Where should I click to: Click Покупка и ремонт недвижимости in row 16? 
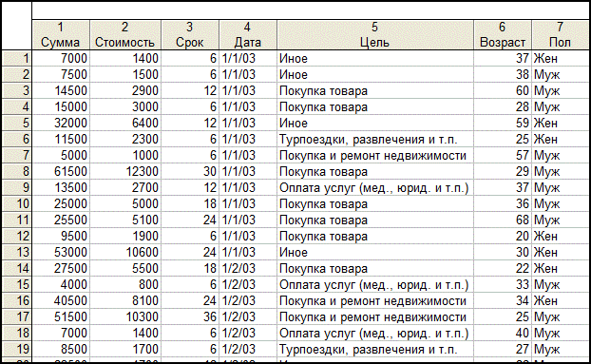point(375,300)
